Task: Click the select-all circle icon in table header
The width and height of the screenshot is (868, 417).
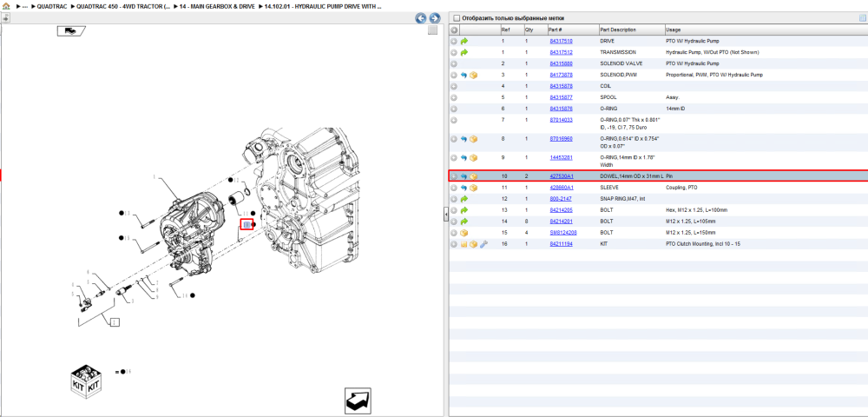Action: pos(454,30)
